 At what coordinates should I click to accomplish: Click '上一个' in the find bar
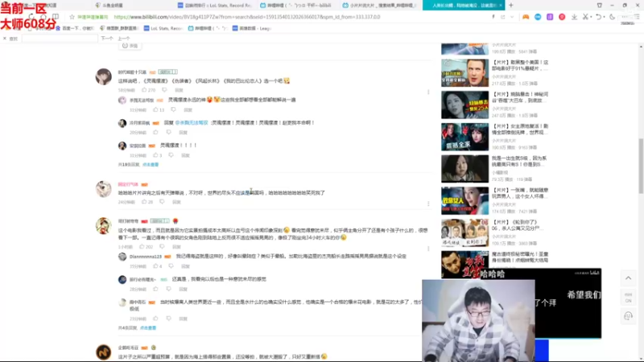124,39
